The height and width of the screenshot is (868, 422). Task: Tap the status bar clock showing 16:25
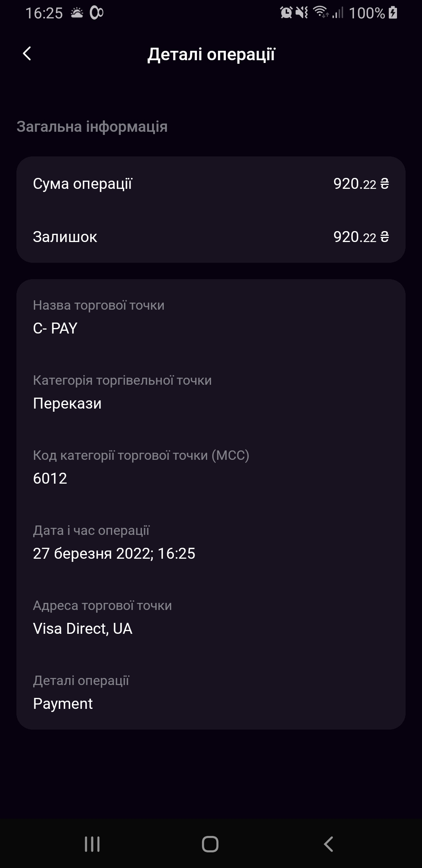(44, 13)
